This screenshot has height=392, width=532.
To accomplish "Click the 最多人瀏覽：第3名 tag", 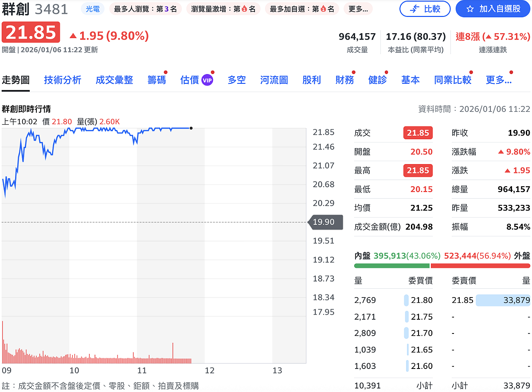I will (145, 9).
